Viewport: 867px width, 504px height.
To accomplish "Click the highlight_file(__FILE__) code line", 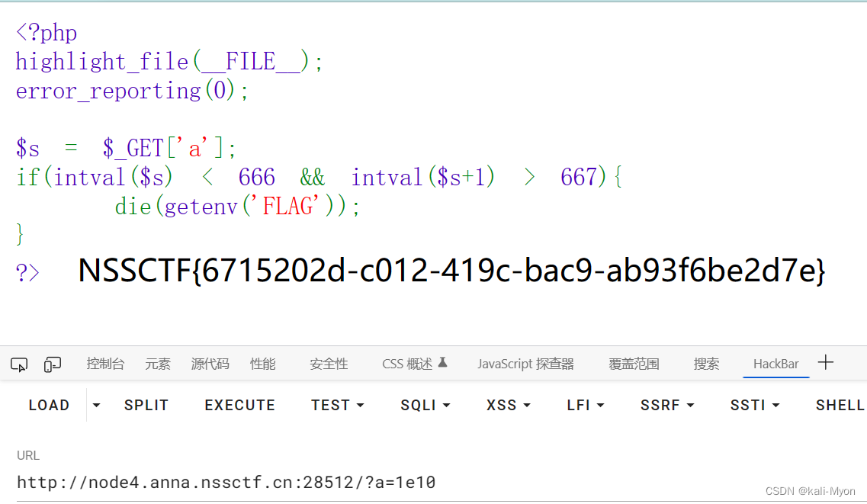I will coord(169,62).
